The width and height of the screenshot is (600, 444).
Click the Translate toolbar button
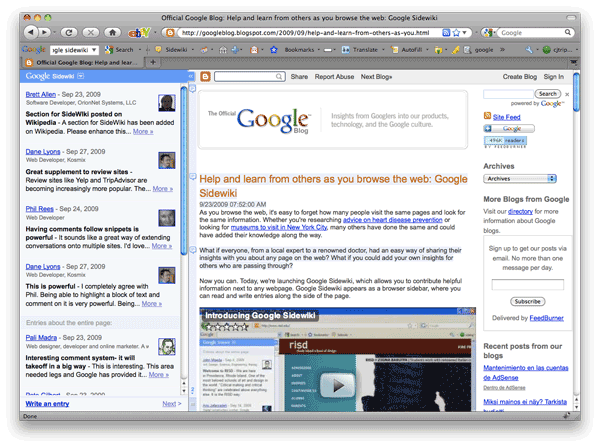(x=360, y=50)
